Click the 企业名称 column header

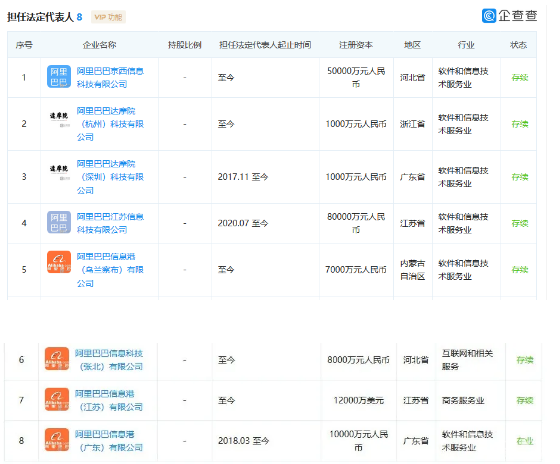point(99,45)
